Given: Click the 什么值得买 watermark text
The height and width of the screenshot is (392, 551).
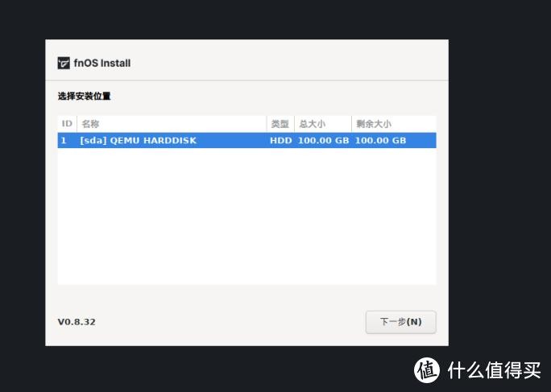Looking at the screenshot, I should (494, 370).
